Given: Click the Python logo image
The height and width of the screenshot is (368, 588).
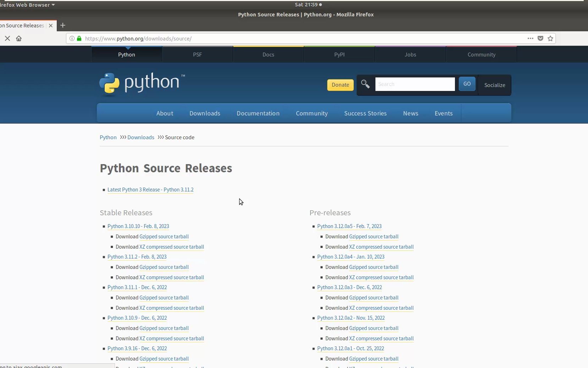Looking at the screenshot, I should (x=142, y=84).
